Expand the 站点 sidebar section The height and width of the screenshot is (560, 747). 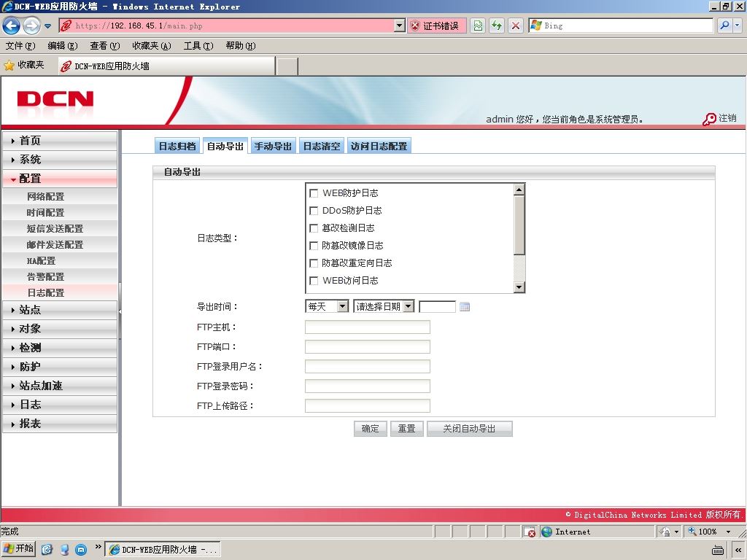pos(60,310)
